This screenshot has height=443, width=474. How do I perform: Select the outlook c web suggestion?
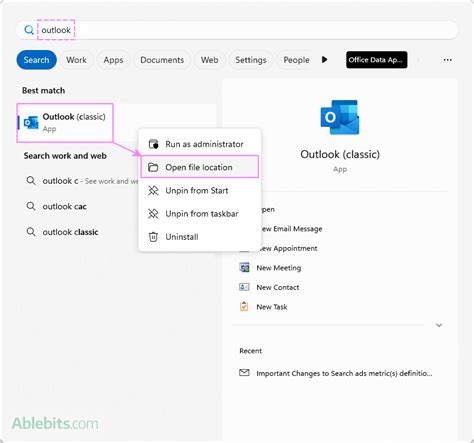click(x=80, y=181)
